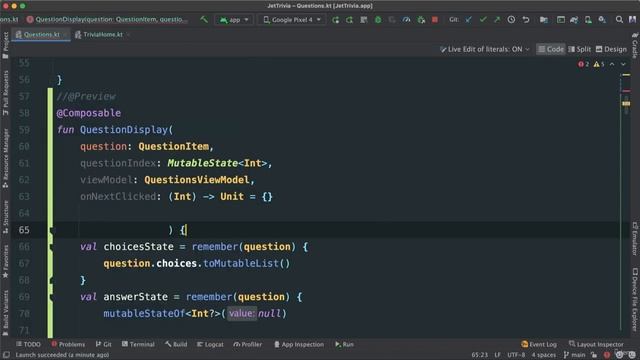Image resolution: width=640 pixels, height=360 pixels.
Task: Open the Structure sidebar tool window
Action: click(x=5, y=217)
